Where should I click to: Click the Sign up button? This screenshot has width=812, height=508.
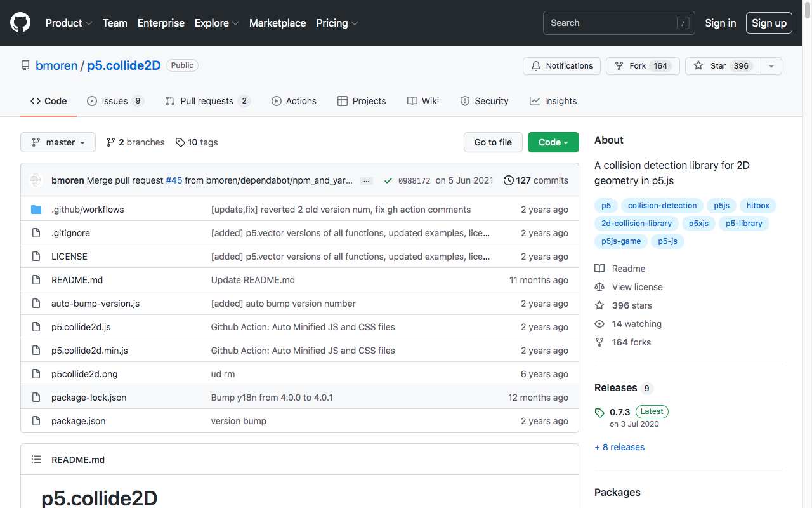769,23
